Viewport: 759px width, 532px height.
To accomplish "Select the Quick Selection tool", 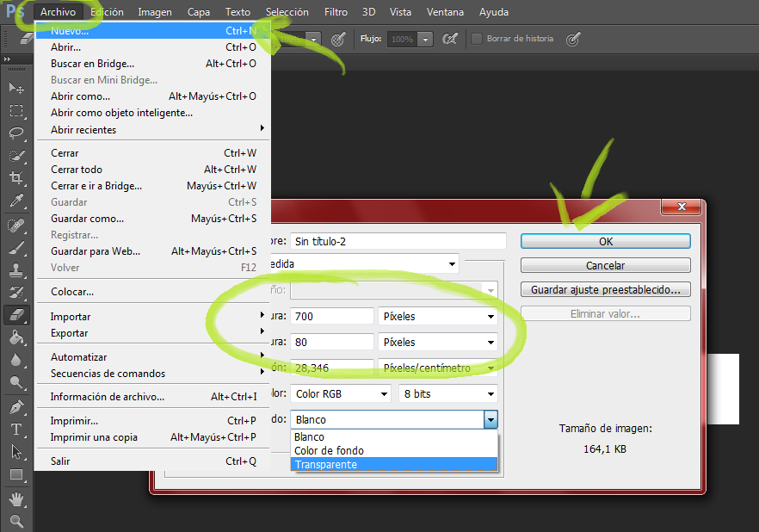I will coord(16,156).
